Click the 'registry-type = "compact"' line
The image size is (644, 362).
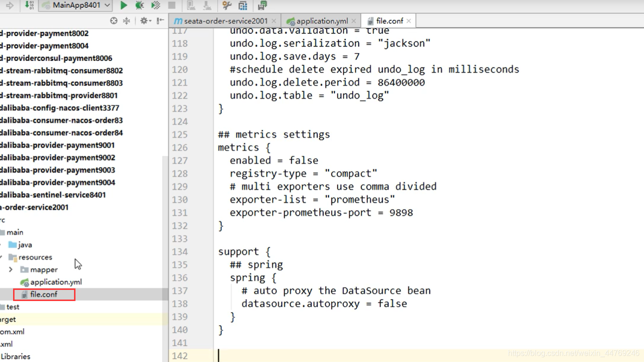(x=303, y=173)
